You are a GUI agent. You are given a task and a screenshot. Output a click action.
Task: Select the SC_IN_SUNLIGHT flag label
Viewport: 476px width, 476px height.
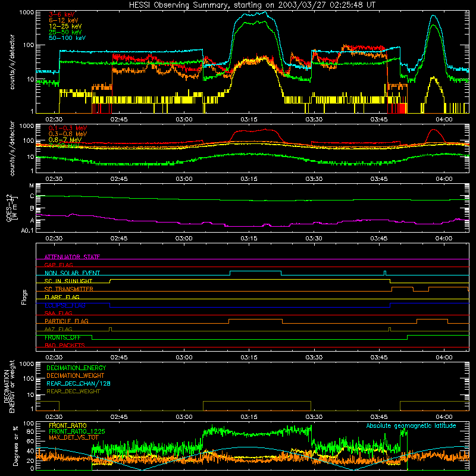pos(68,281)
